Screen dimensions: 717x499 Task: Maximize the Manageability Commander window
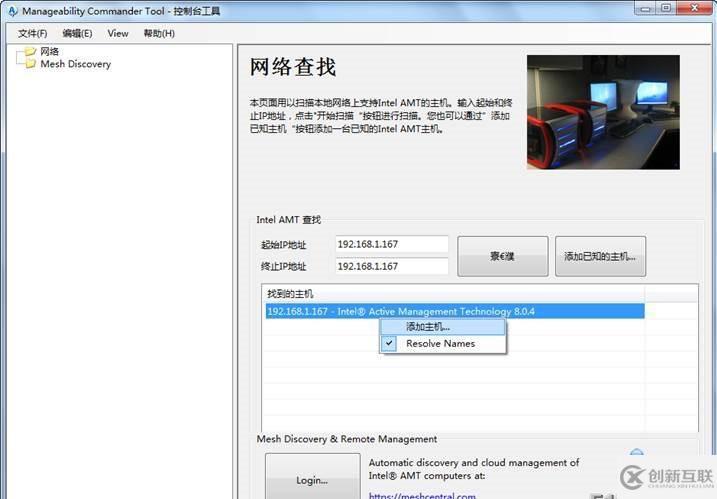click(x=666, y=8)
